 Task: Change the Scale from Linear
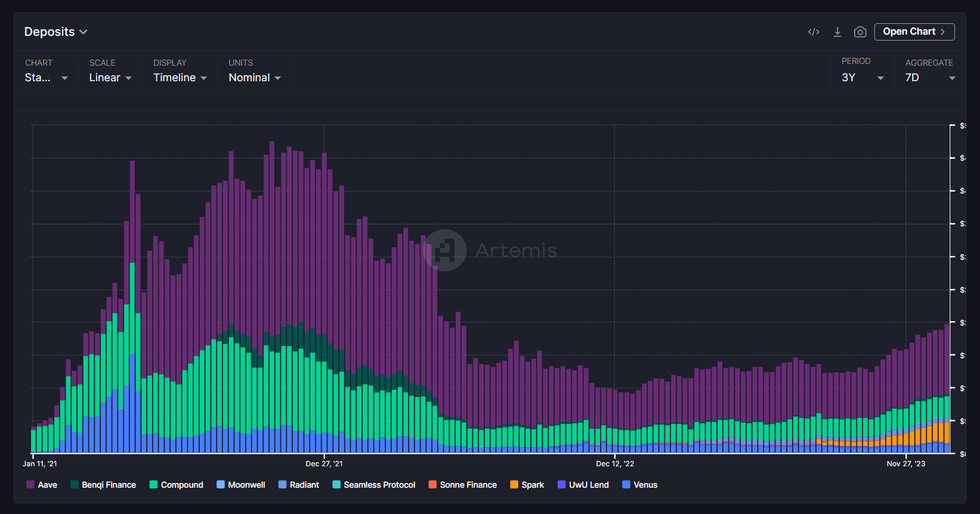pos(110,78)
